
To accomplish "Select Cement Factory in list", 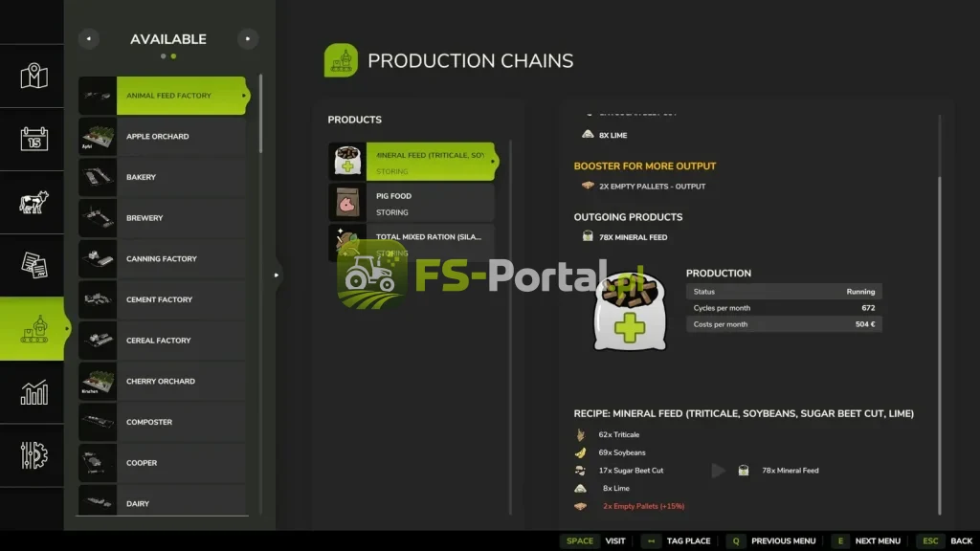I will [163, 299].
